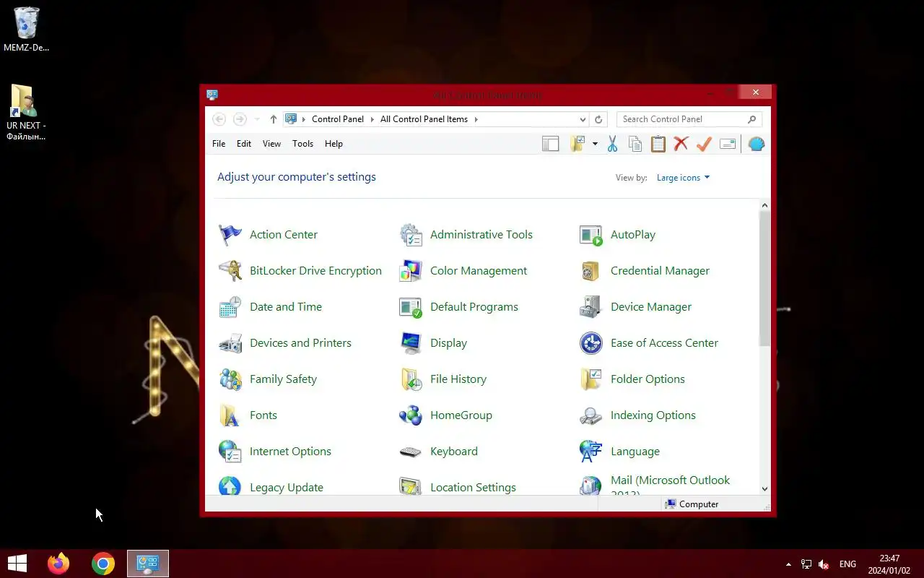Viewport: 924px width, 578px height.
Task: Click the BitLocker Drive Encryption keys icon
Action: pyautogui.click(x=230, y=271)
